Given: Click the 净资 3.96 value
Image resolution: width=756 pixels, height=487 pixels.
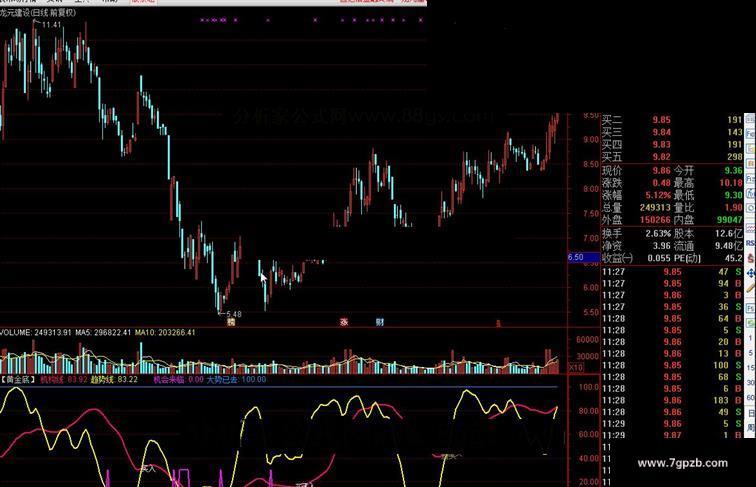Looking at the screenshot, I should (x=662, y=246).
